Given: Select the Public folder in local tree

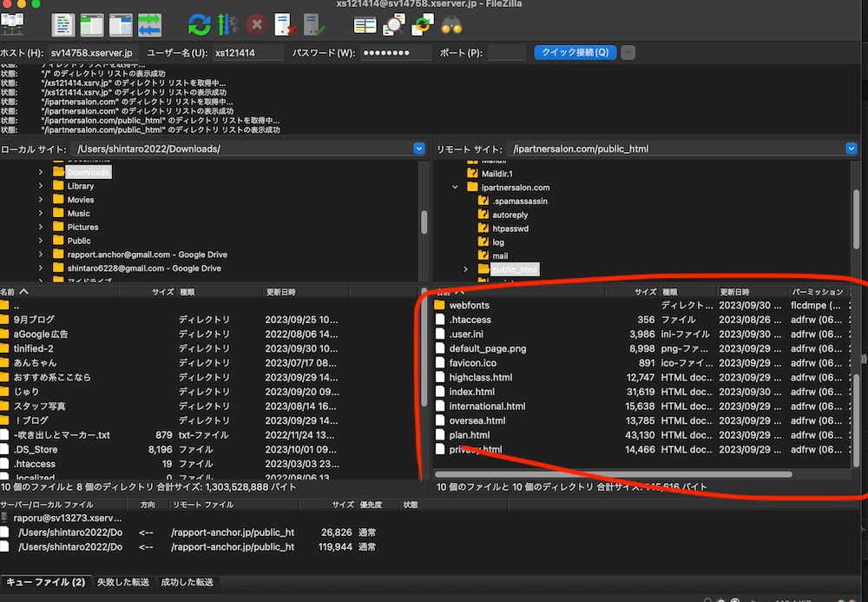Looking at the screenshot, I should tap(79, 241).
